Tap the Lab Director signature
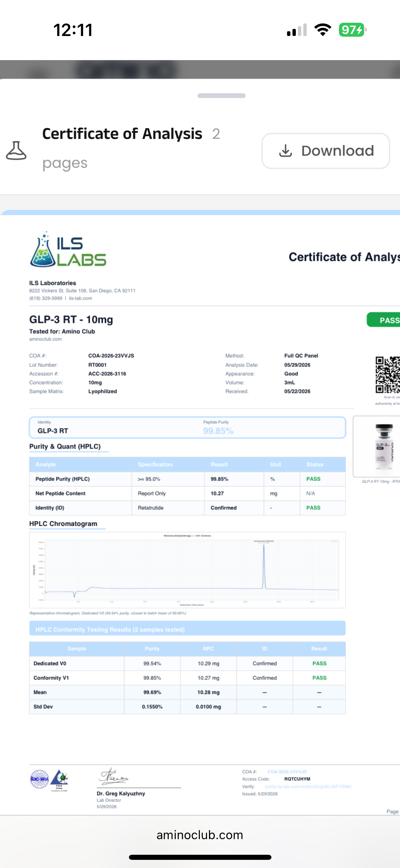 click(x=114, y=776)
